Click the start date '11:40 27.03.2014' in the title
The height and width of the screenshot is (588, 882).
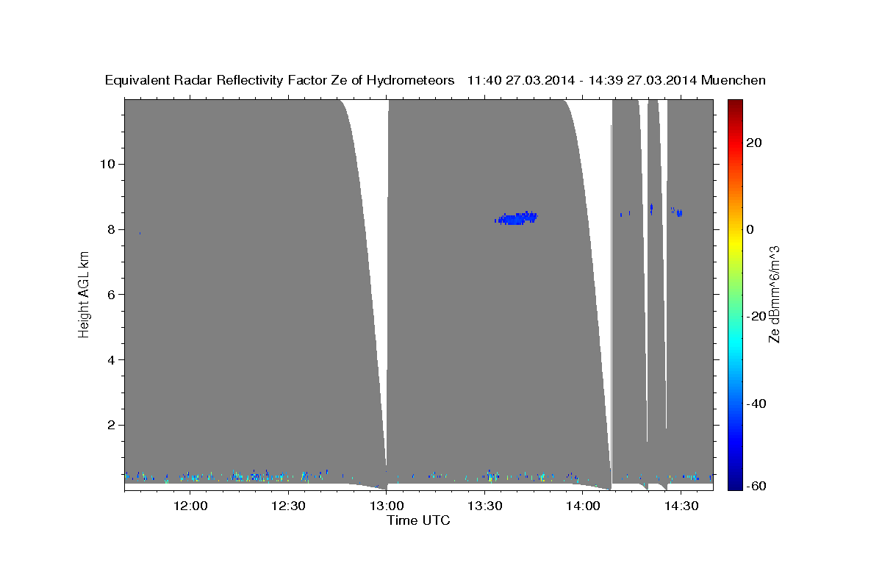[521, 80]
